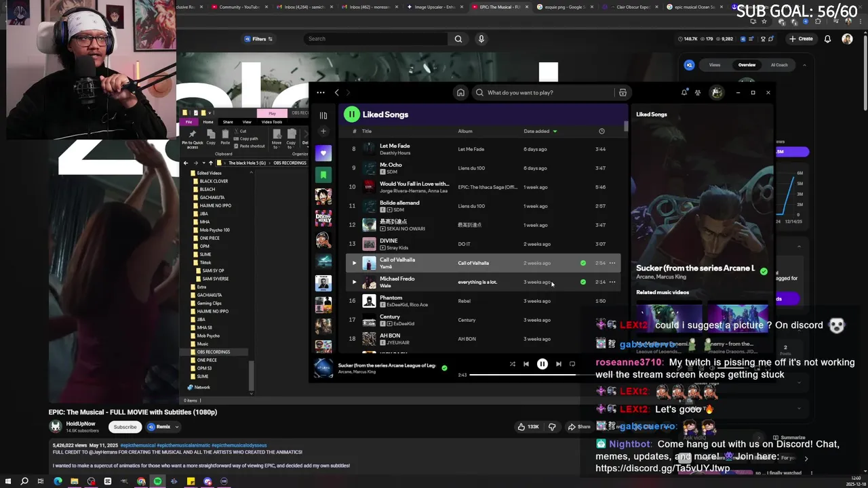Switch to the Share tab in File Explorer
Image resolution: width=868 pixels, height=488 pixels.
(x=228, y=122)
